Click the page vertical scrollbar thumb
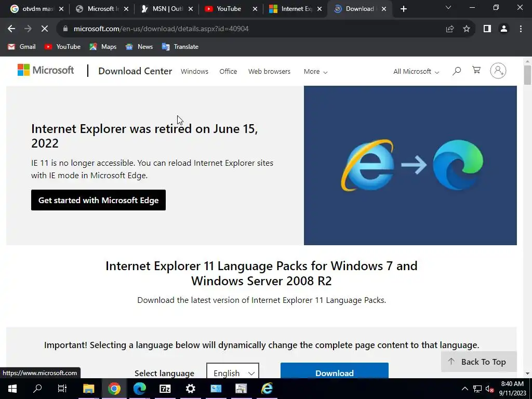Image resolution: width=532 pixels, height=399 pixels. [527, 75]
